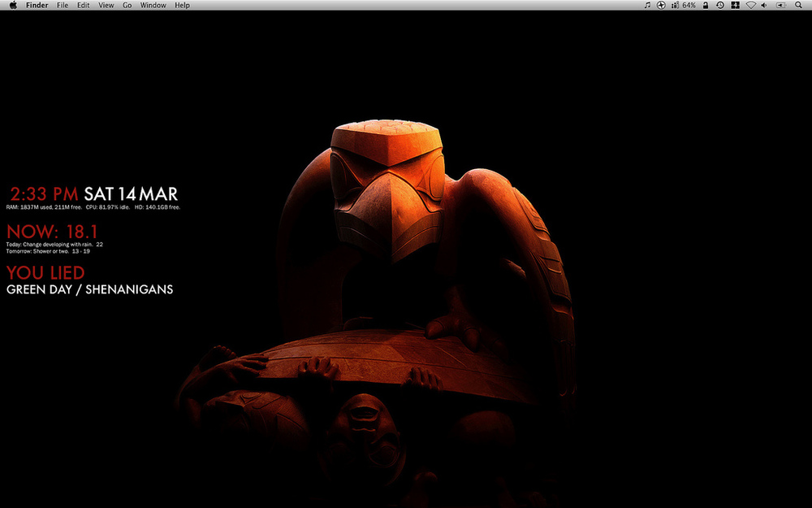Open the Apple menu
The height and width of the screenshot is (508, 812).
click(x=13, y=5)
